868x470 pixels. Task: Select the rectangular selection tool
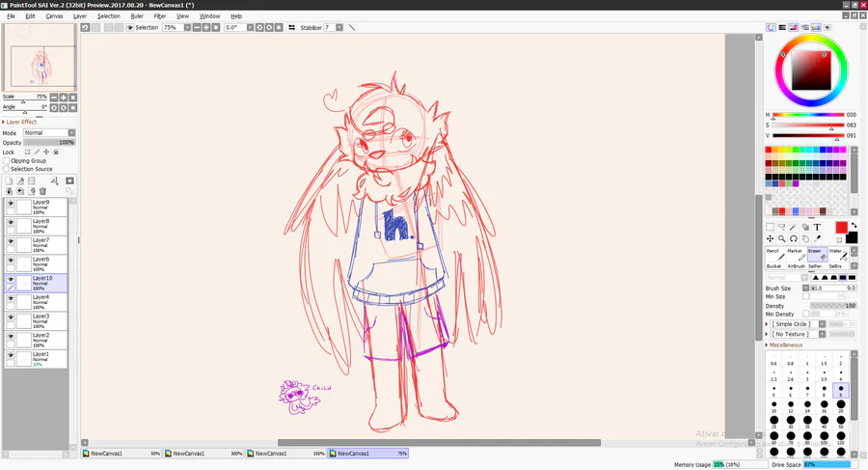[770, 227]
